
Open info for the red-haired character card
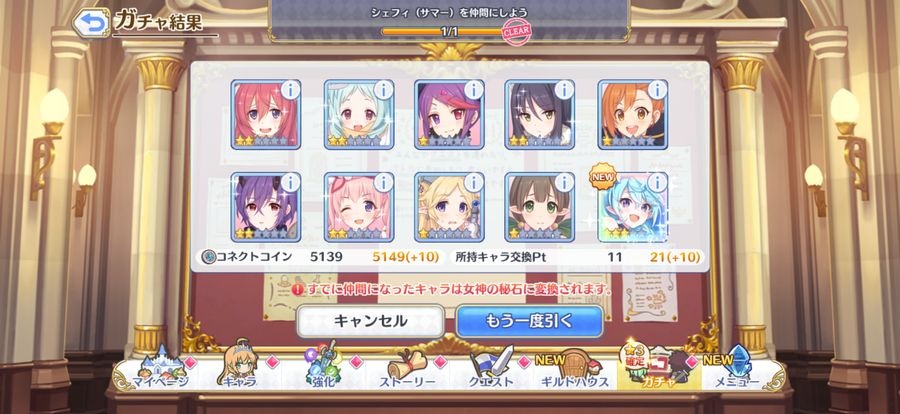[x=290, y=90]
